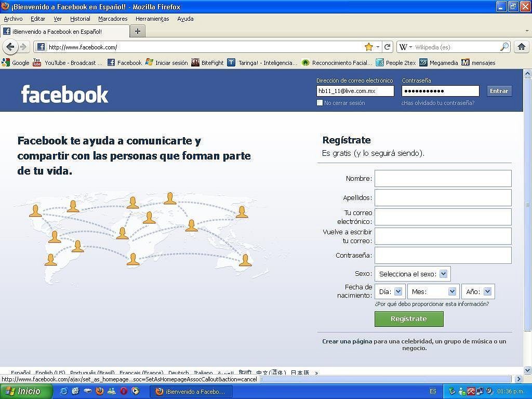
Task: Reload the page with the refresh icon
Action: [x=388, y=47]
